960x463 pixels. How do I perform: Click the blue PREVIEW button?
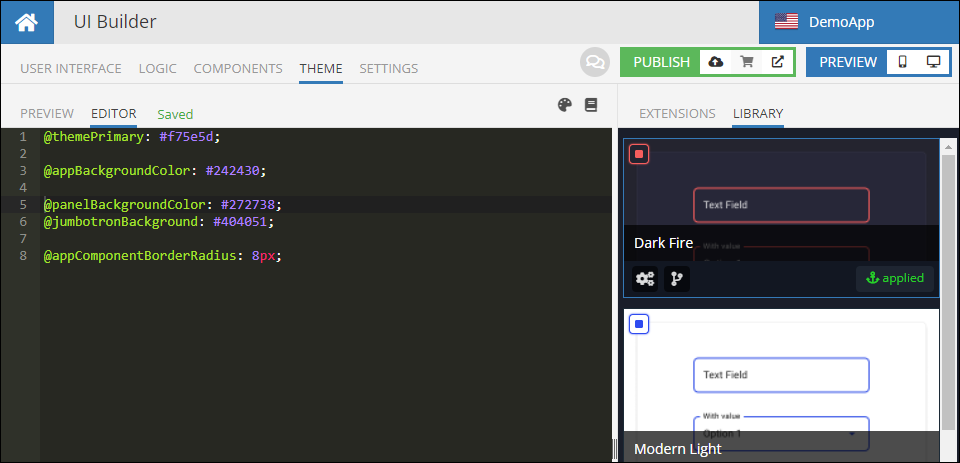[848, 62]
